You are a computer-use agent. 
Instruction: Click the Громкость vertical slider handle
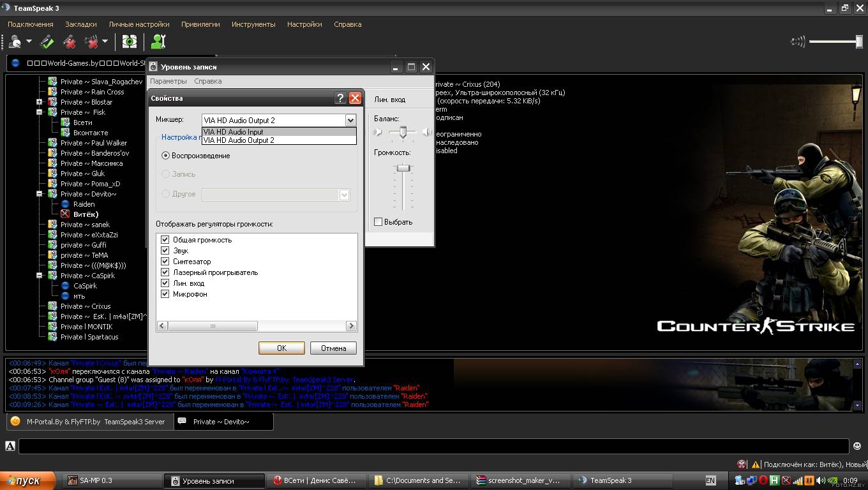[403, 168]
